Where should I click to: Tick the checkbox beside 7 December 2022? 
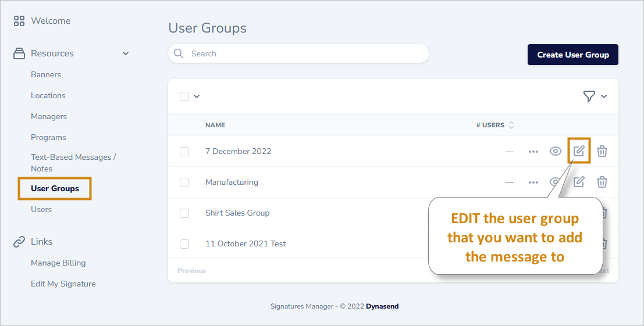click(184, 152)
